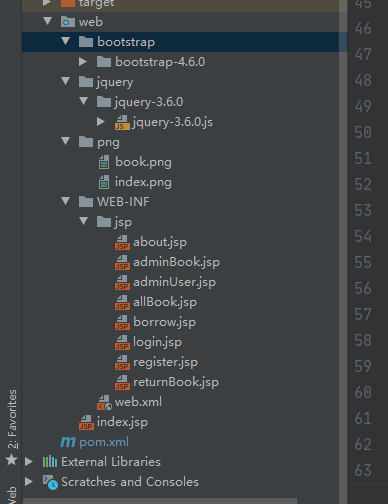Click the jquery folder icon
The width and height of the screenshot is (388, 504).
[86, 82]
